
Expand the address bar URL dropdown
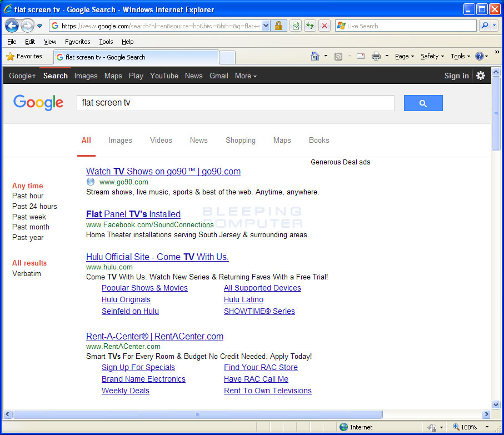[x=266, y=26]
